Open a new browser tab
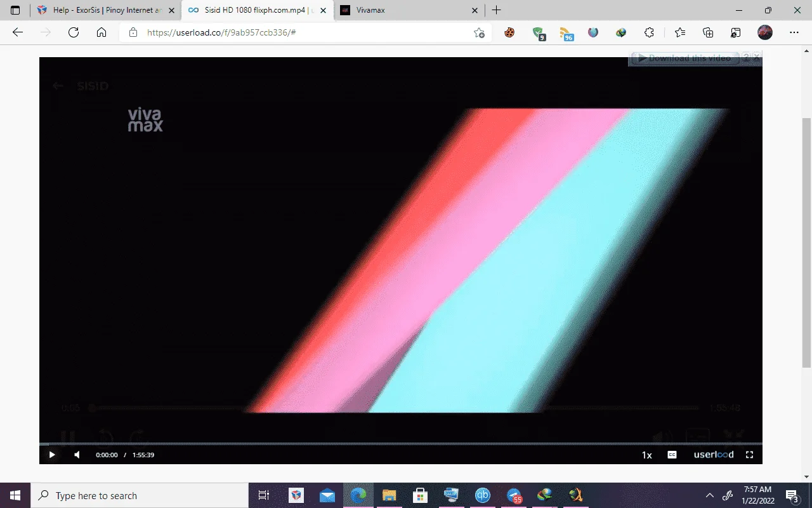The width and height of the screenshot is (812, 508). (497, 10)
